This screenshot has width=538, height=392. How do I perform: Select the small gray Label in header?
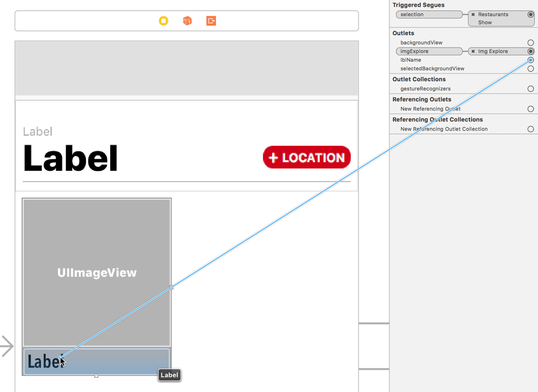[38, 132]
